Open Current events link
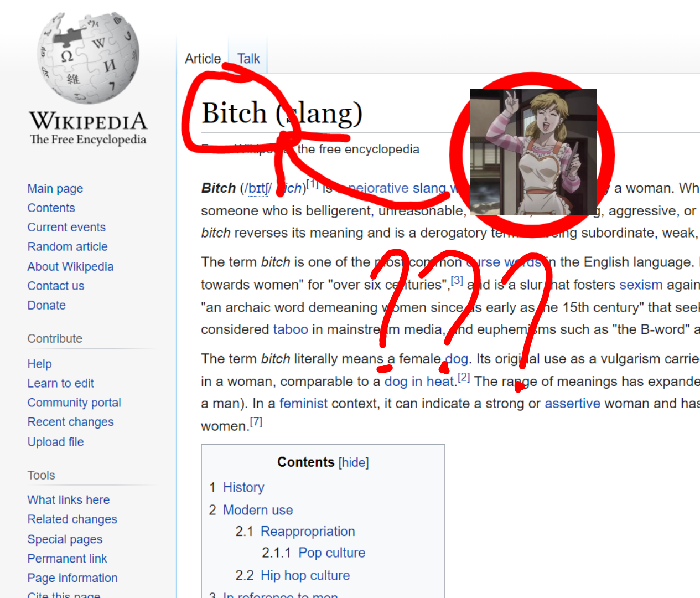This screenshot has width=700, height=598. 66,228
